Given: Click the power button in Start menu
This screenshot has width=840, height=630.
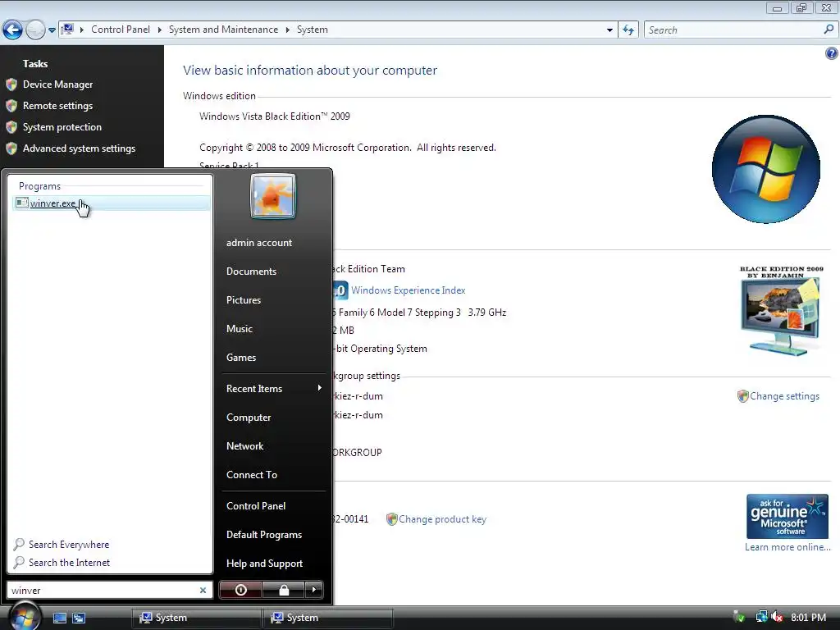Looking at the screenshot, I should [240, 590].
